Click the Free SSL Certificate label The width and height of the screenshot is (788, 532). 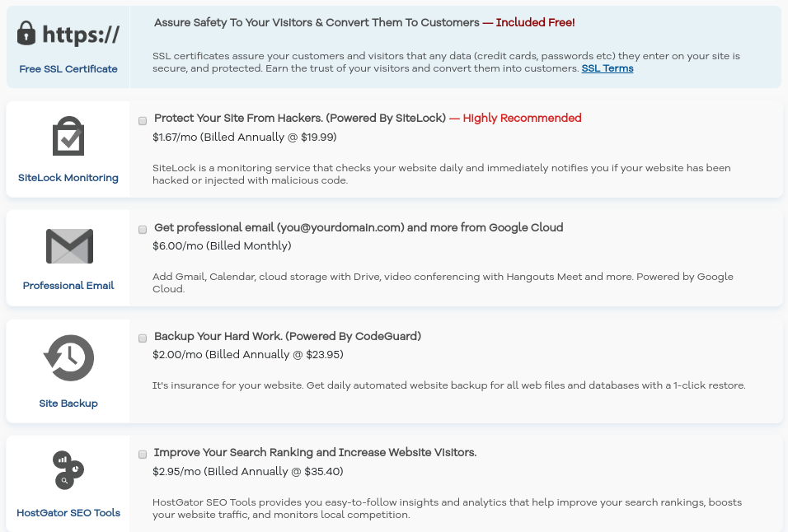(x=68, y=69)
